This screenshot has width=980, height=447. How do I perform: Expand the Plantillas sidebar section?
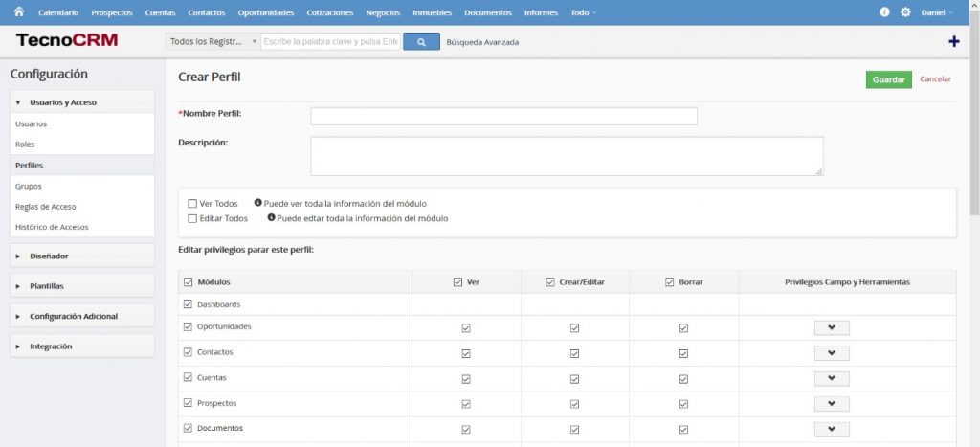click(81, 285)
